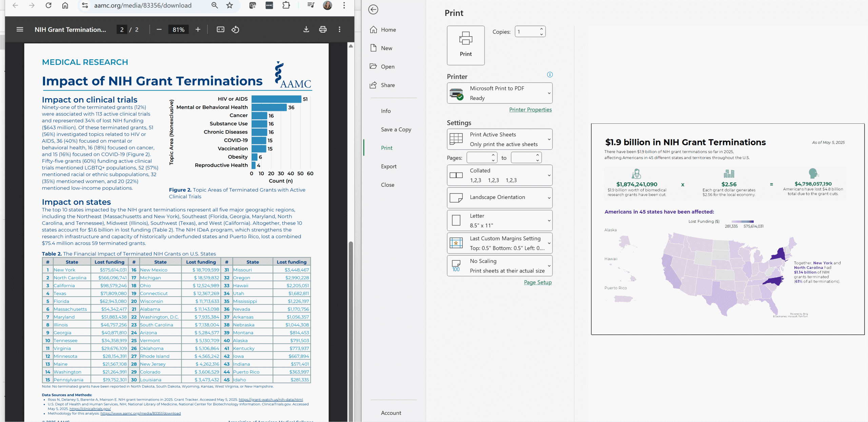The height and width of the screenshot is (422, 868).
Task: Select Export in backstage menu
Action: click(389, 166)
